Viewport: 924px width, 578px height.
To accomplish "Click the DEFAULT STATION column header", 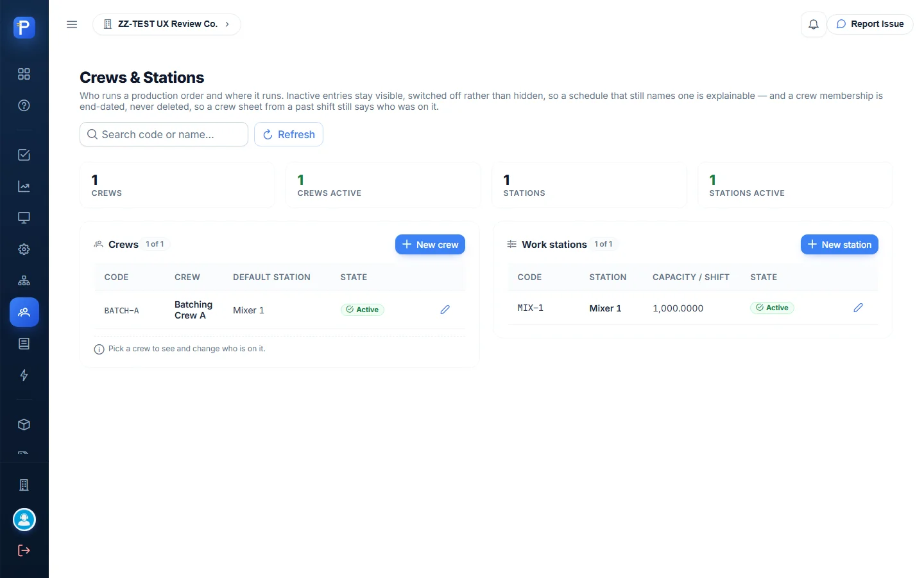I will (x=271, y=277).
